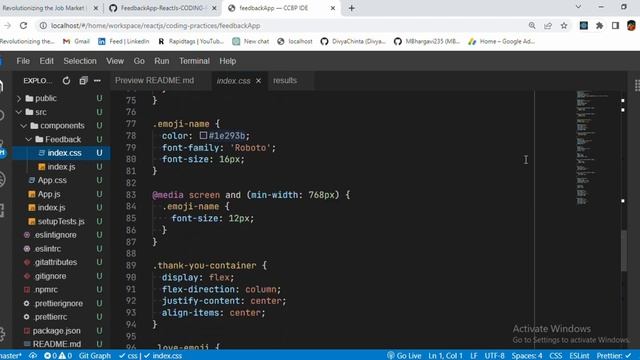Open the Selection menu

point(80,61)
